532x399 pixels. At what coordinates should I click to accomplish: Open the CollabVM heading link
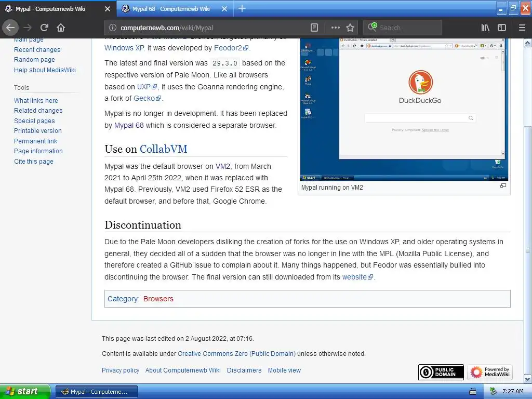[163, 149]
